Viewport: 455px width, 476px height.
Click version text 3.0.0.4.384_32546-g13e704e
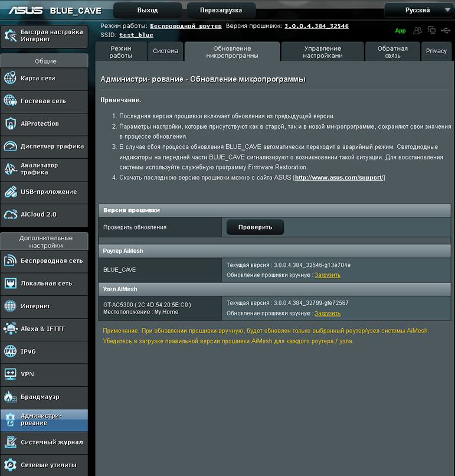pos(312,265)
